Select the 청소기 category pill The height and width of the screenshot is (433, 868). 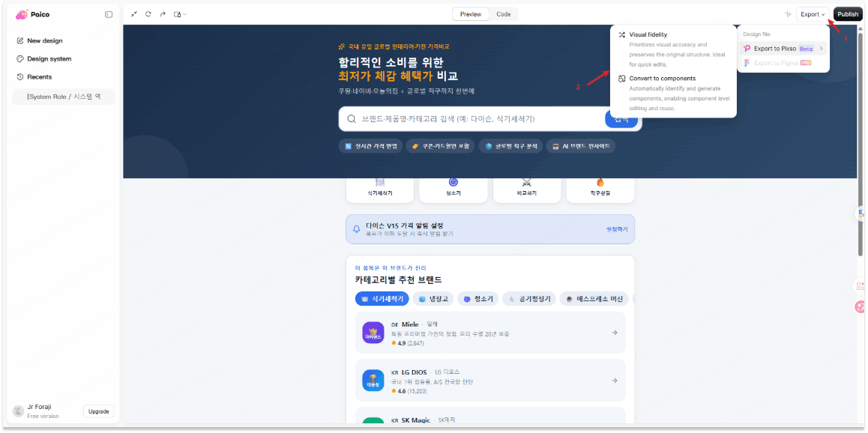[478, 299]
